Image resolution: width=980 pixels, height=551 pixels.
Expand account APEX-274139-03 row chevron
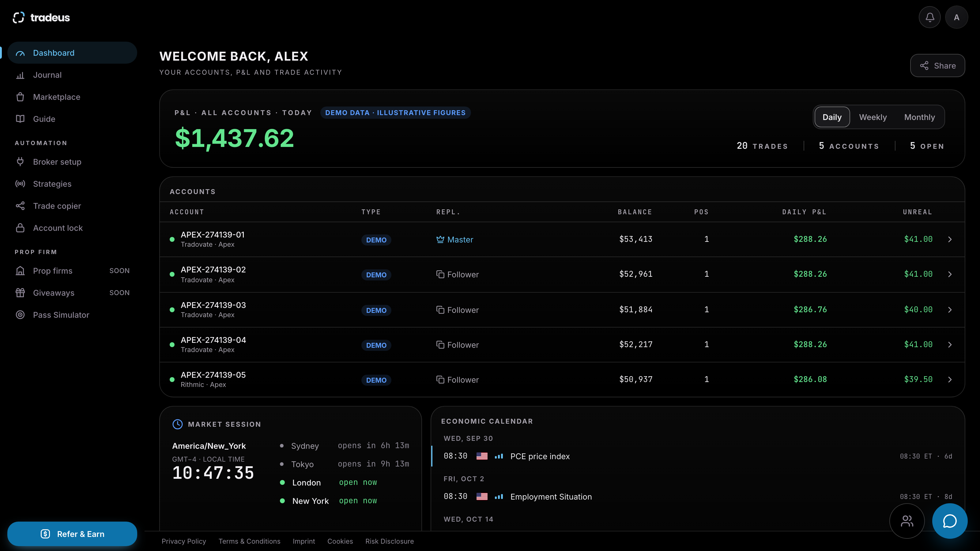pyautogui.click(x=950, y=310)
